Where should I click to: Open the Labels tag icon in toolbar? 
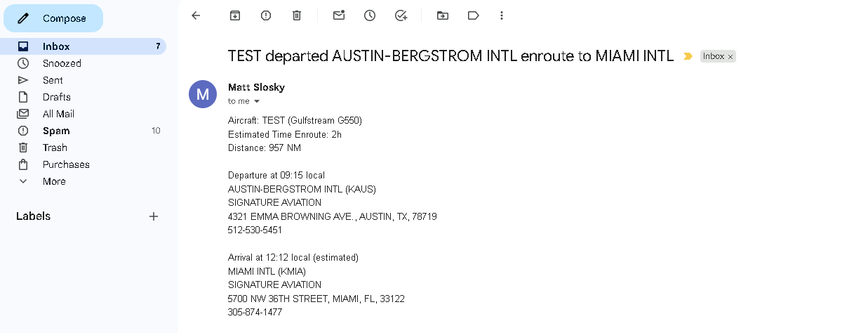point(474,15)
